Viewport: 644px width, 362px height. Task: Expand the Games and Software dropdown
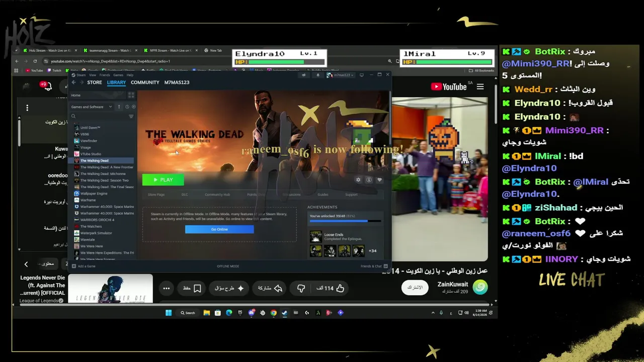[92, 107]
